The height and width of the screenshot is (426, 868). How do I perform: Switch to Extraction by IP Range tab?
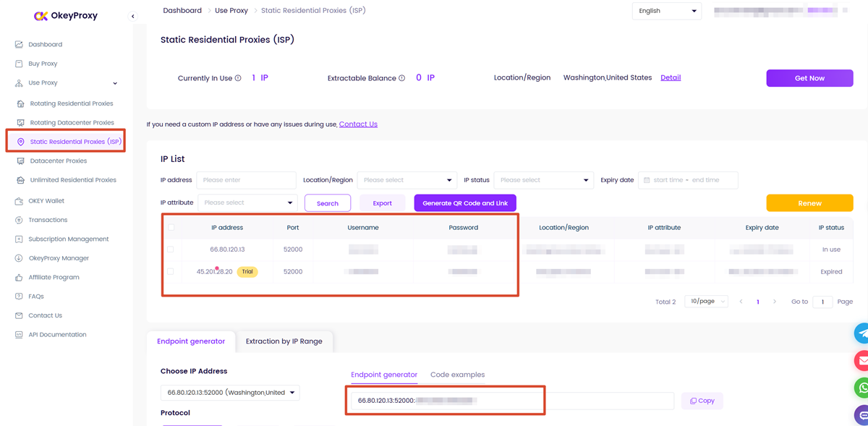(284, 341)
